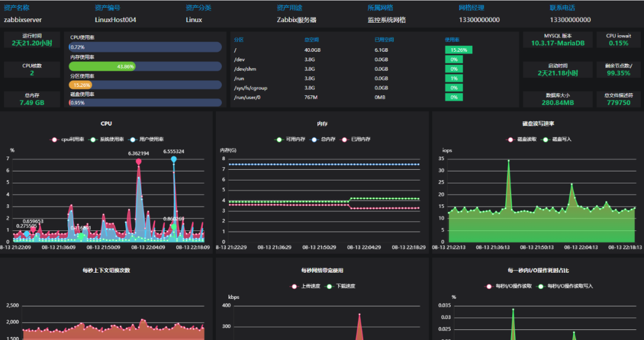Toggle the cpu利用率 legend series
The height and width of the screenshot is (340, 644).
[x=67, y=139]
